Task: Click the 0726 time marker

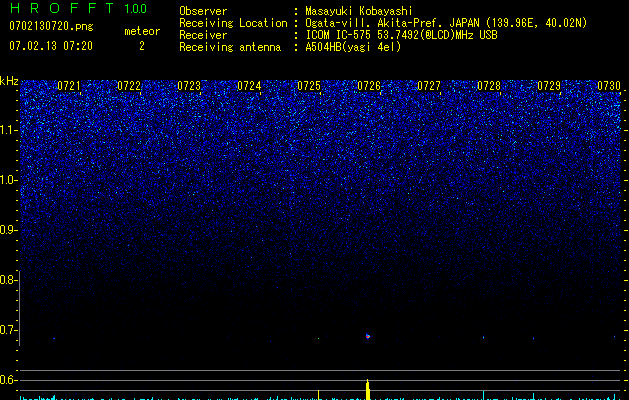Action: click(369, 86)
